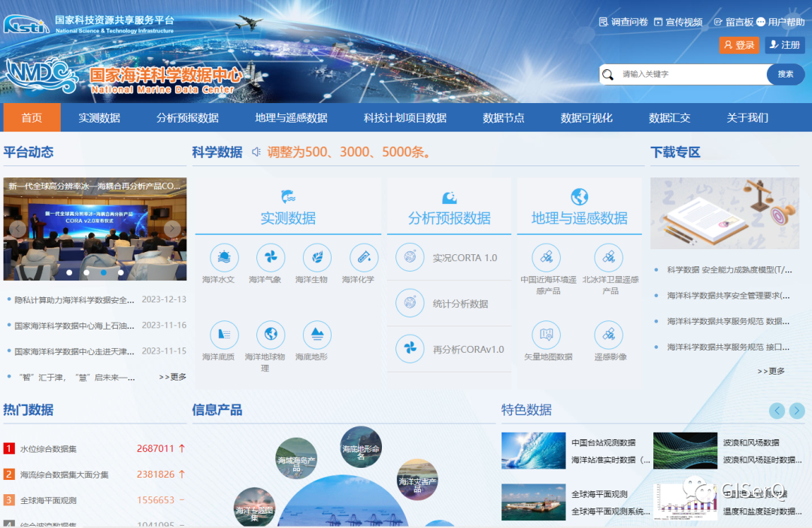The image size is (812, 528).
Task: Open the 海洋气象 data icon
Action: pyautogui.click(x=271, y=257)
